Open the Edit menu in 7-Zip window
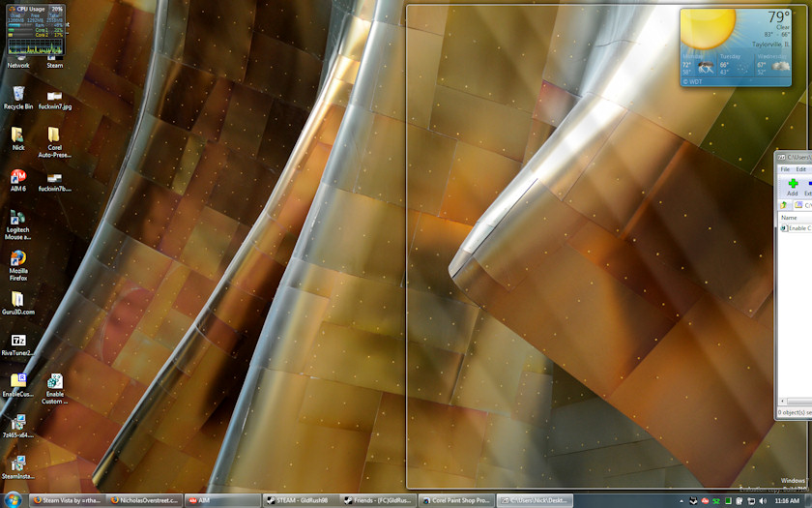The image size is (812, 508). click(x=800, y=169)
